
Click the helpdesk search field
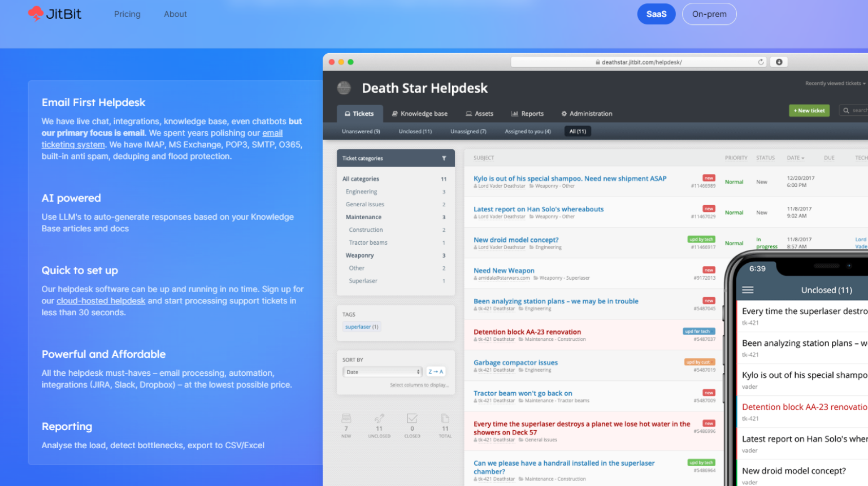pyautogui.click(x=854, y=111)
